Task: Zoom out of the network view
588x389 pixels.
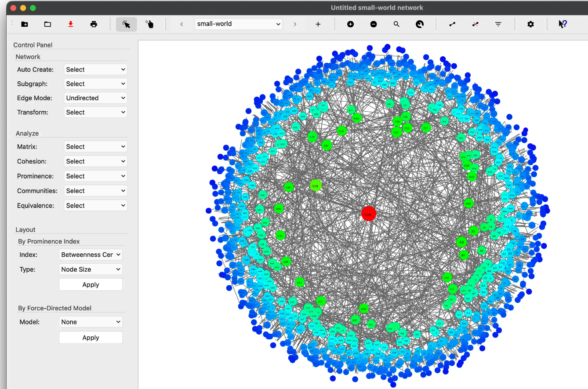Action: (x=374, y=24)
